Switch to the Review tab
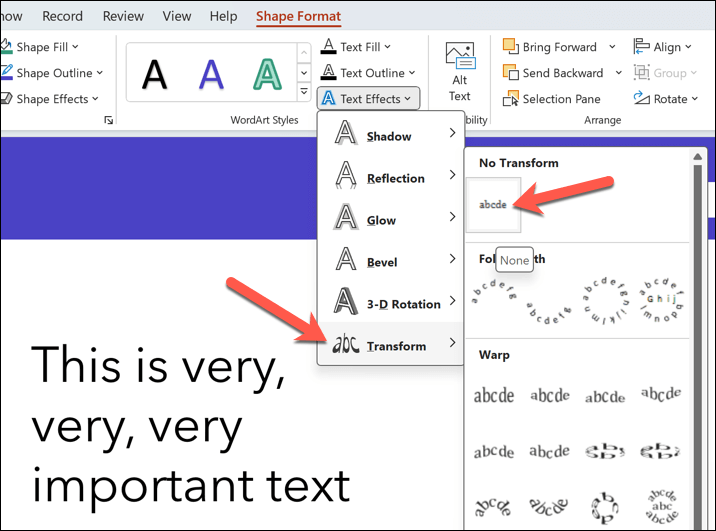 point(123,16)
